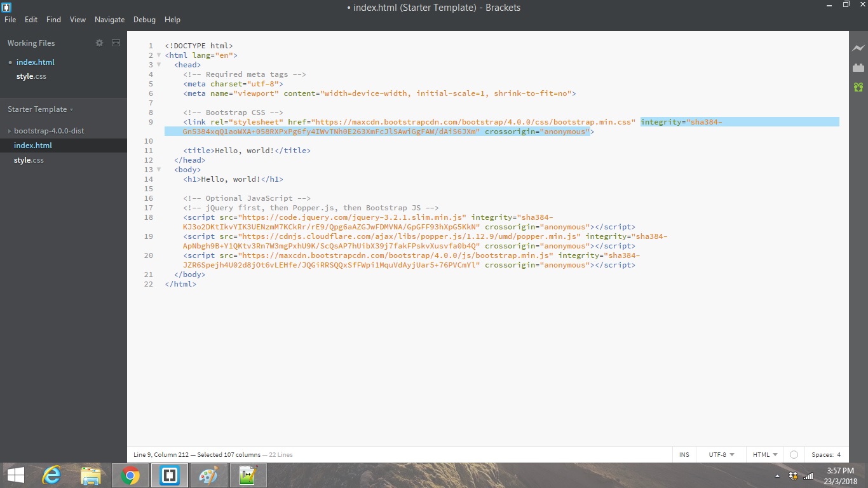The width and height of the screenshot is (868, 488).
Task: Collapse html tag fold arrow on line 2
Action: [159, 55]
